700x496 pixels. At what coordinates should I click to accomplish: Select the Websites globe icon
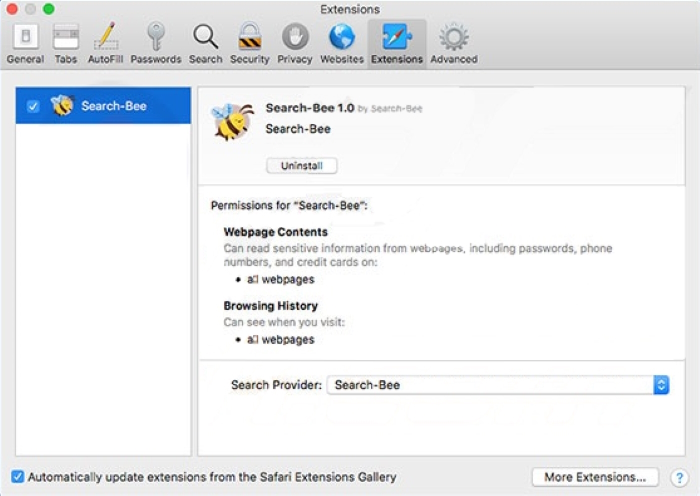tap(342, 43)
